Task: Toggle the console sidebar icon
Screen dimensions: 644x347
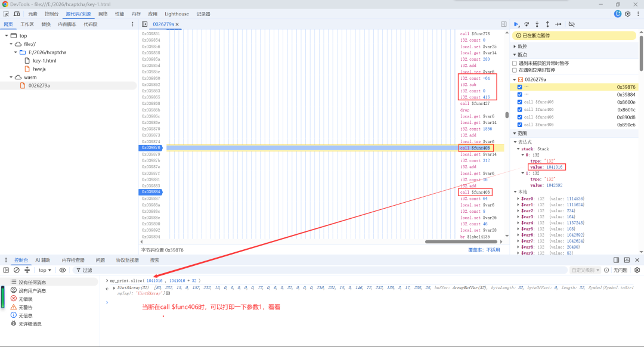Action: point(6,270)
